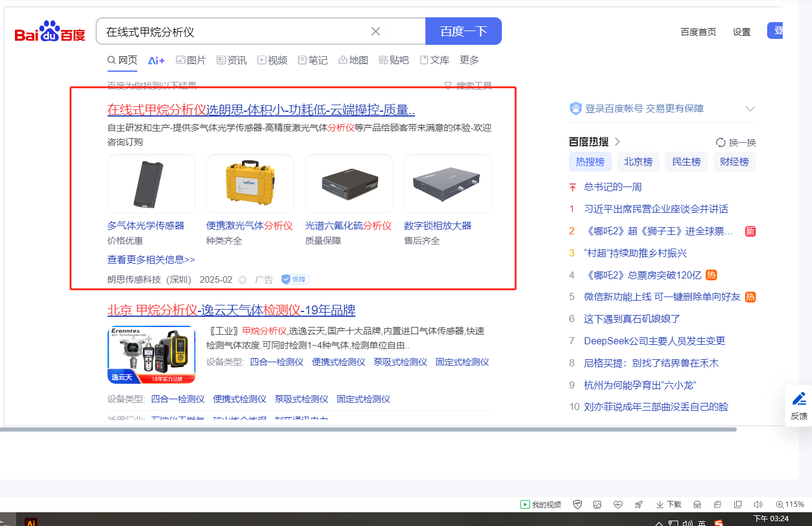Click the 英 input language indicator
Image resolution: width=812 pixels, height=526 pixels.
(703, 523)
